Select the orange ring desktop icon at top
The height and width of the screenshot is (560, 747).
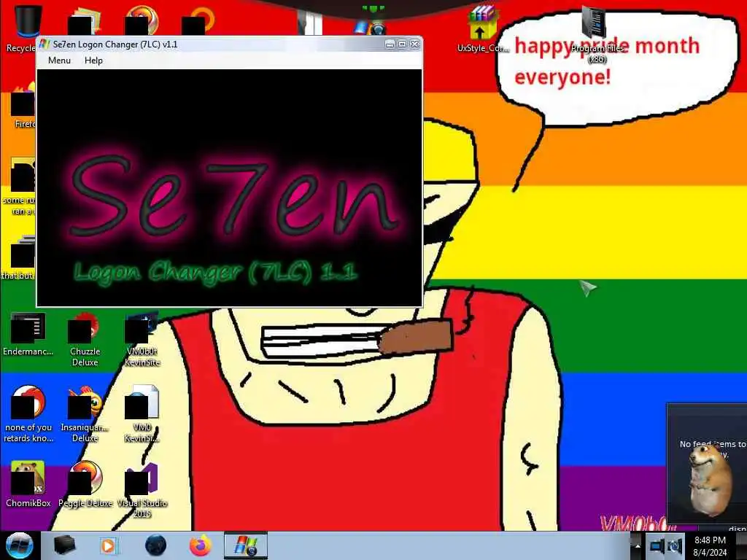coord(199,21)
